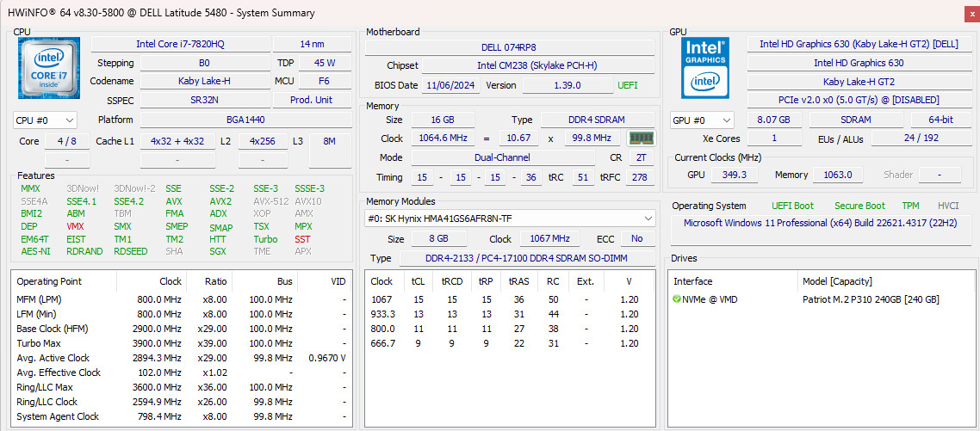
Task: Click the red SST feature flag
Action: pos(302,239)
